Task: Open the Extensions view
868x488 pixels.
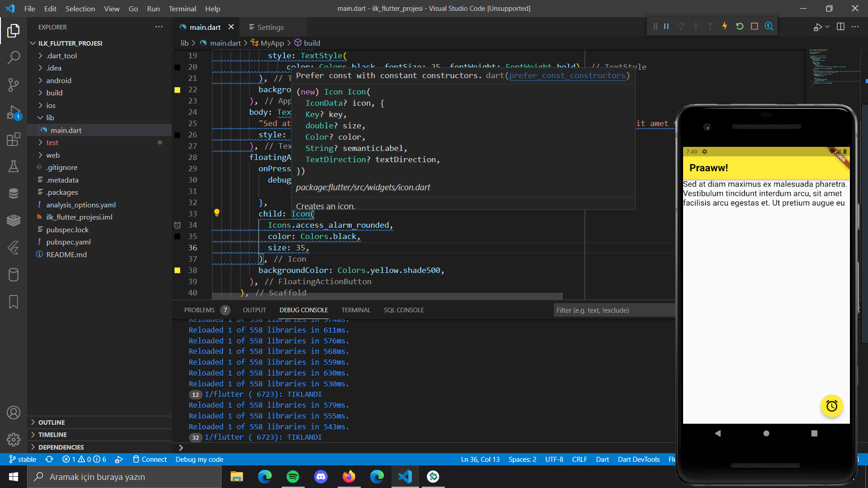Action: (14, 139)
